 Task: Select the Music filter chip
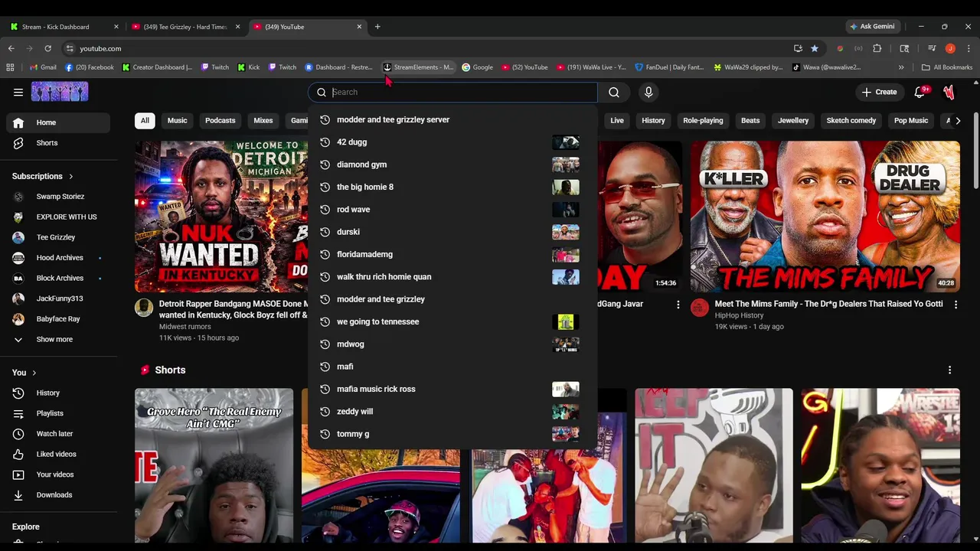(177, 121)
